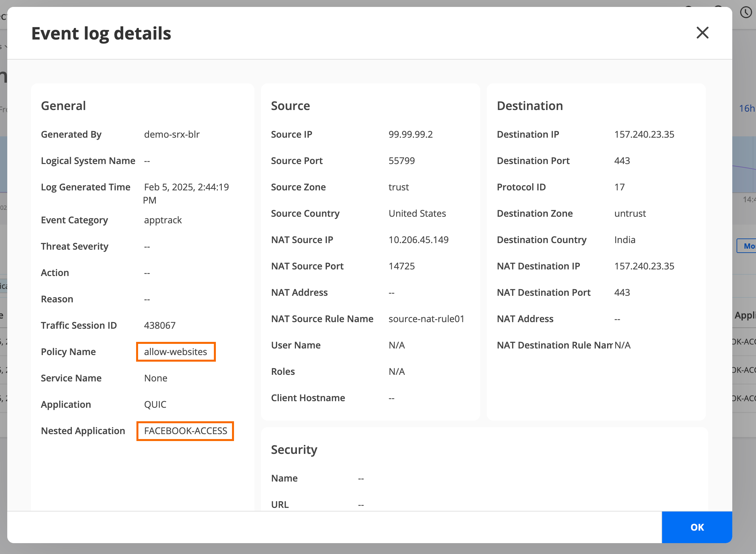Screen dimensions: 756x554
Task: Click the Security section heading
Action: click(x=294, y=450)
